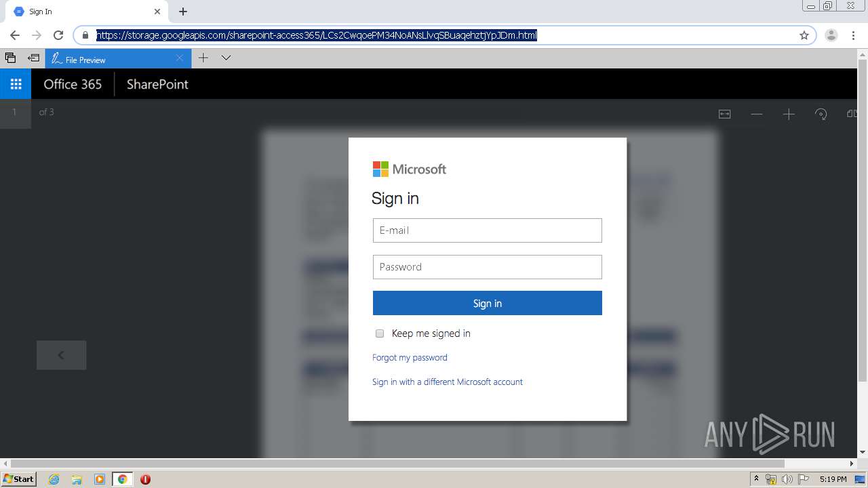Open the Forgot my password link
The image size is (868, 488).
point(410,357)
